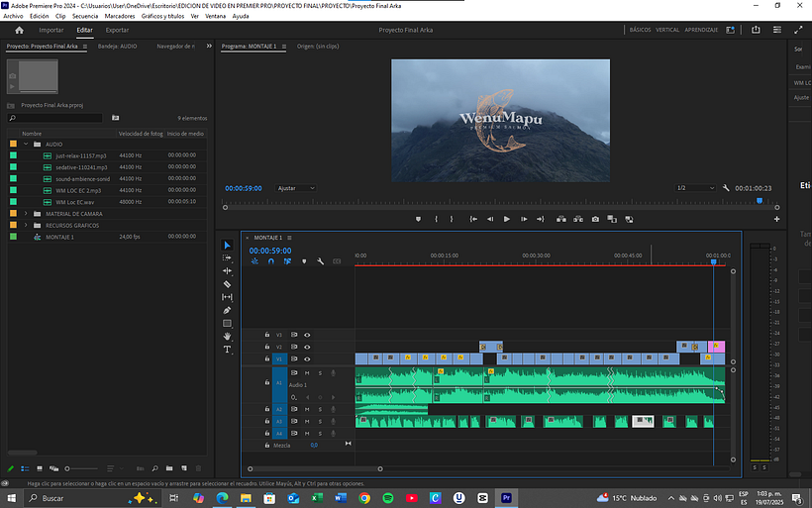The height and width of the screenshot is (508, 812).
Task: Expand MATERIAL DE CAMARA bin
Action: pos(26,213)
